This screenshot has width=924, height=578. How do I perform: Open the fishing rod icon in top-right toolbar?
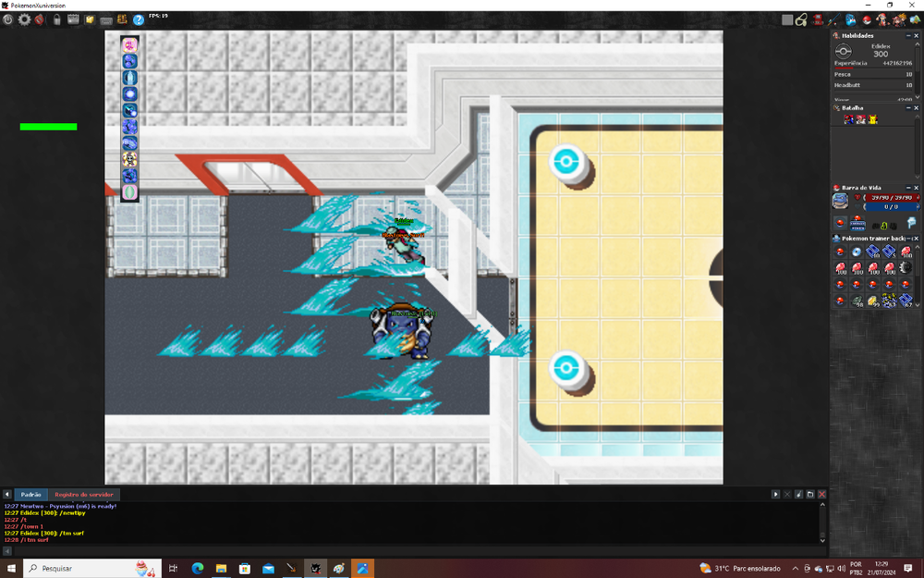click(834, 19)
